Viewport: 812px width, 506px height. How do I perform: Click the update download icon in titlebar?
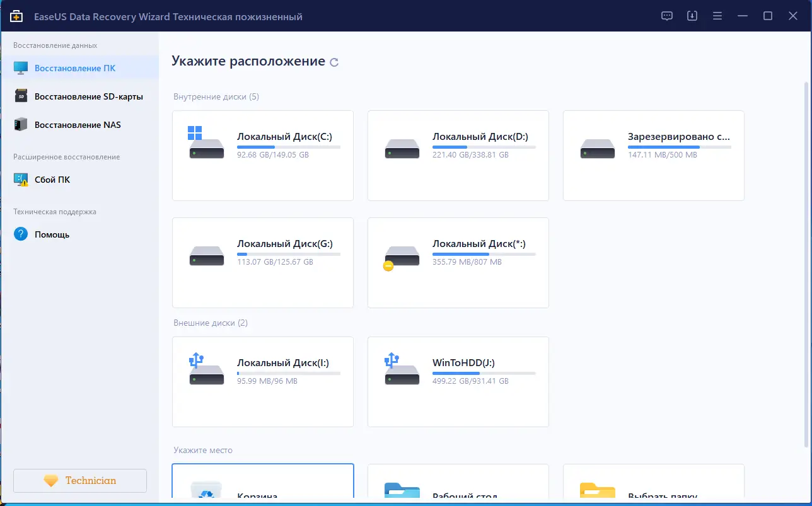692,16
